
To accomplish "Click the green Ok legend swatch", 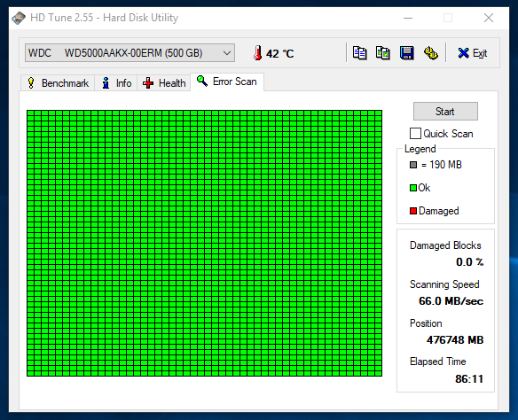I will click(x=413, y=188).
